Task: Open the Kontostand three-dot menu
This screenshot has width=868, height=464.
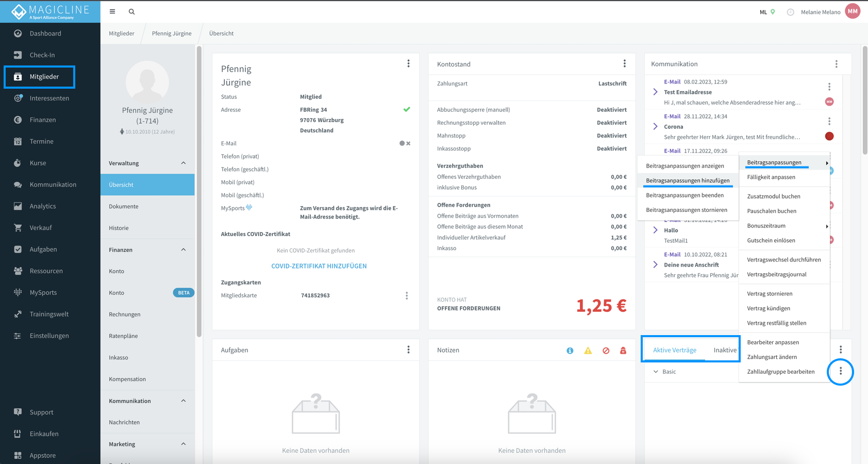Action: 624,63
